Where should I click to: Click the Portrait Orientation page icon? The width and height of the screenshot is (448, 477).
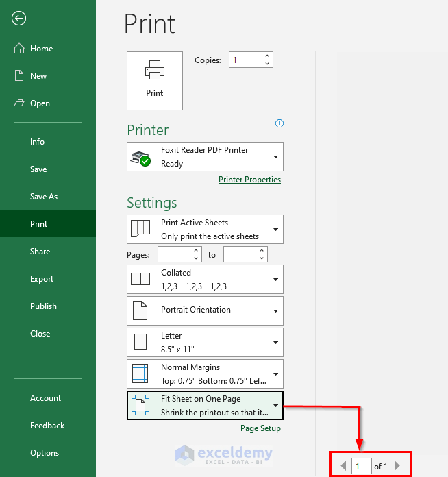[140, 310]
